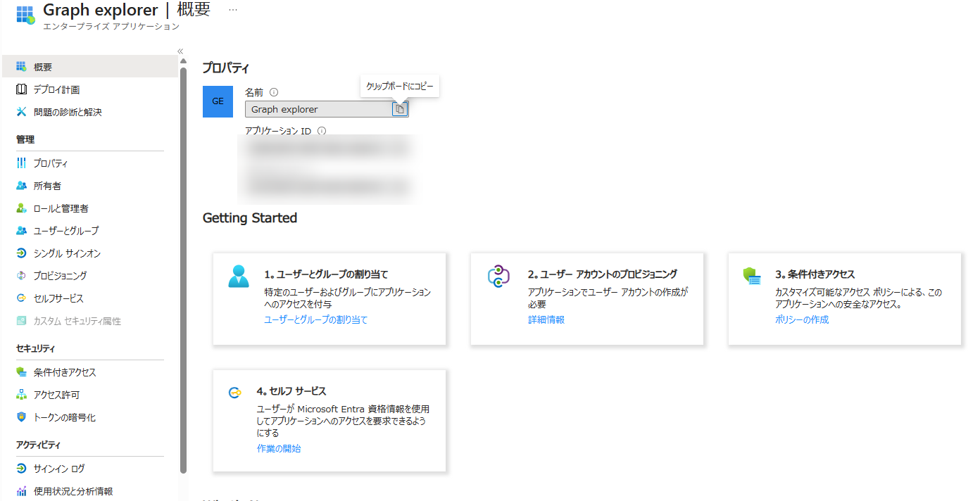Viewport: 980px width, 501px height.
Task: Click the Graph explorer app grid icon in header
Action: (25, 15)
